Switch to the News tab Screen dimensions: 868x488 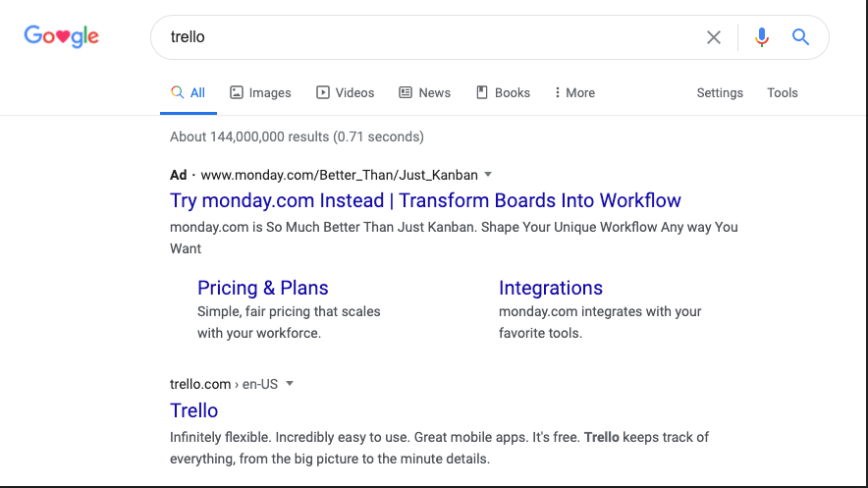[424, 93]
